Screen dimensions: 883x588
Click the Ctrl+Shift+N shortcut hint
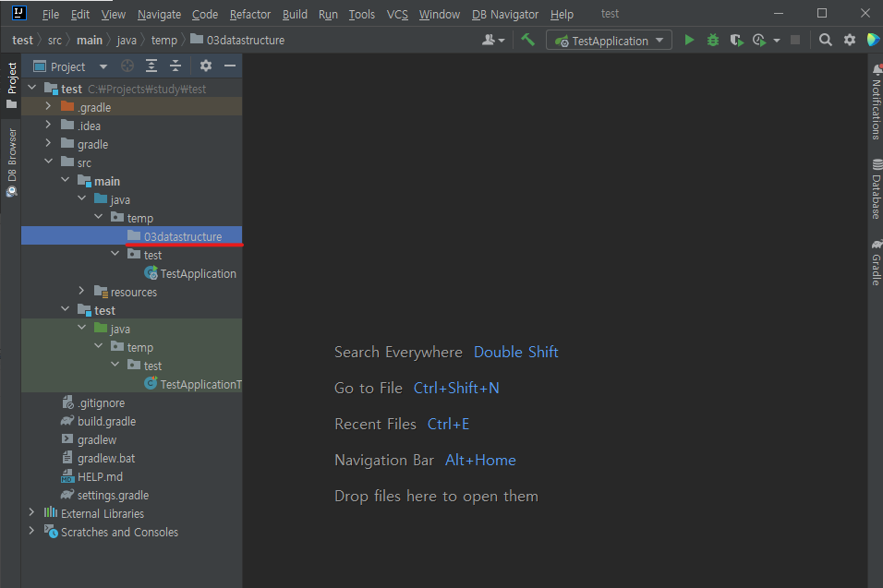point(456,389)
